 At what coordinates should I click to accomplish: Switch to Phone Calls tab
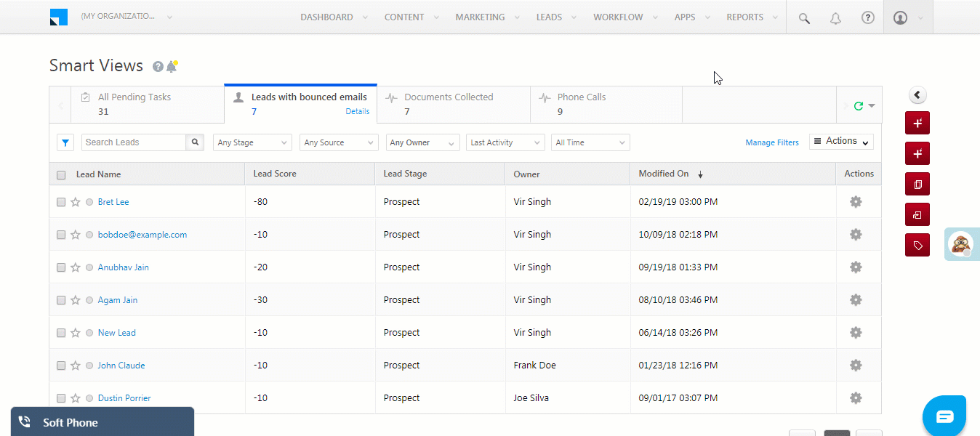point(606,104)
